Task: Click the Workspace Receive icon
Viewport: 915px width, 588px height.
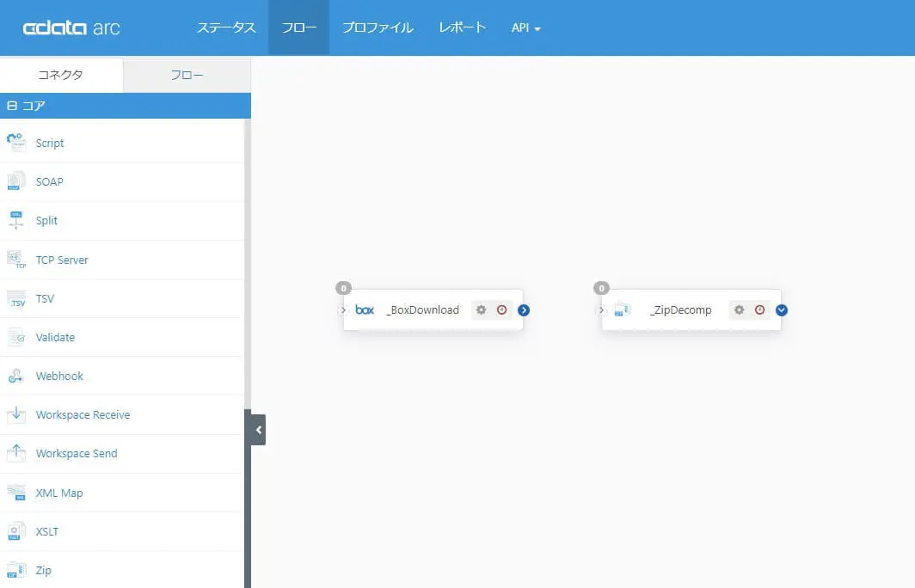Action: tap(15, 414)
